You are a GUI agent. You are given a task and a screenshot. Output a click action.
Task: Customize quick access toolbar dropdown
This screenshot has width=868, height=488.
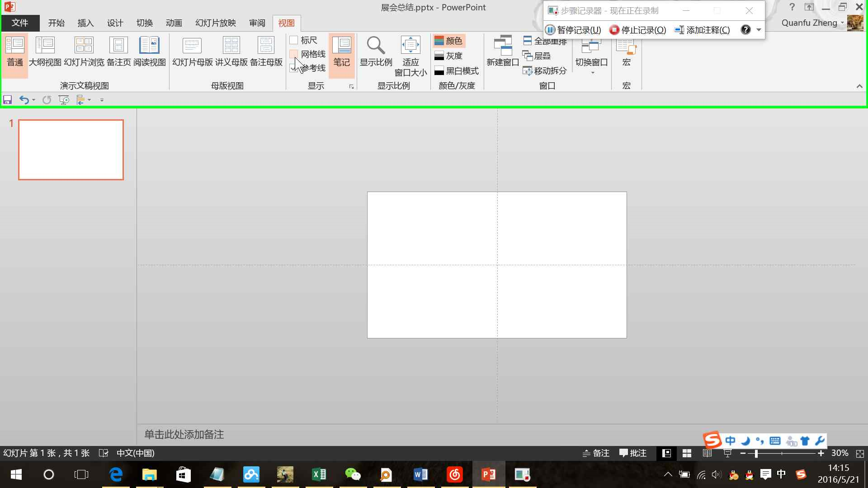click(x=102, y=100)
